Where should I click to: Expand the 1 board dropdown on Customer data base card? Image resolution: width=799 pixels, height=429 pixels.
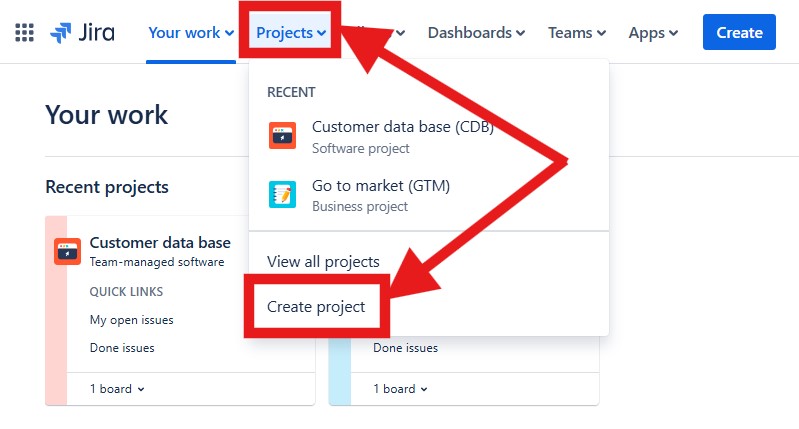[x=118, y=389]
